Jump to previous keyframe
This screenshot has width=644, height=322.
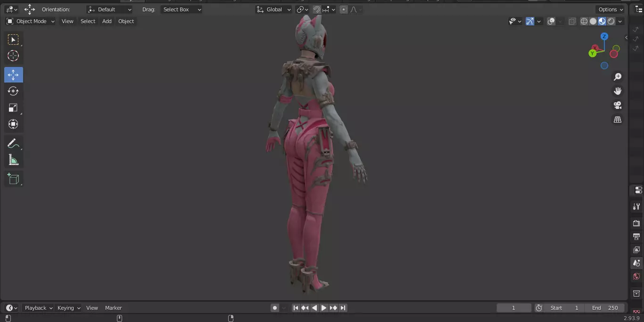[305, 308]
